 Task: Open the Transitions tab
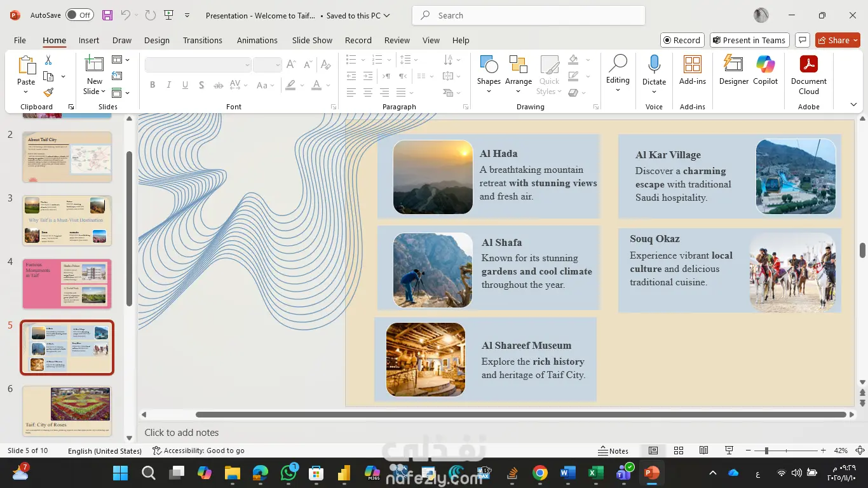(x=202, y=40)
